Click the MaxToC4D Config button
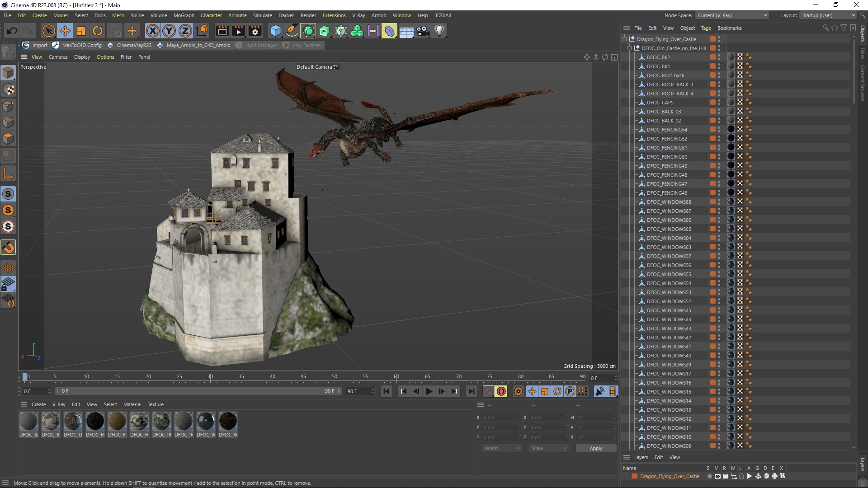The width and height of the screenshot is (868, 488). 77,45
